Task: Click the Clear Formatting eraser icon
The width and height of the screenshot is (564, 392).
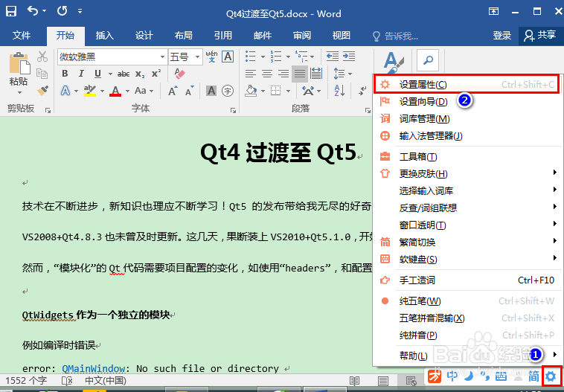Action: 179,74
